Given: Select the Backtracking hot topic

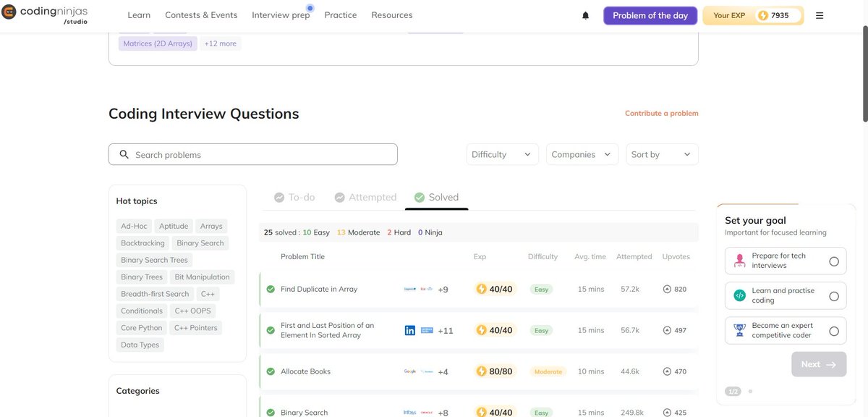Looking at the screenshot, I should click(142, 243).
